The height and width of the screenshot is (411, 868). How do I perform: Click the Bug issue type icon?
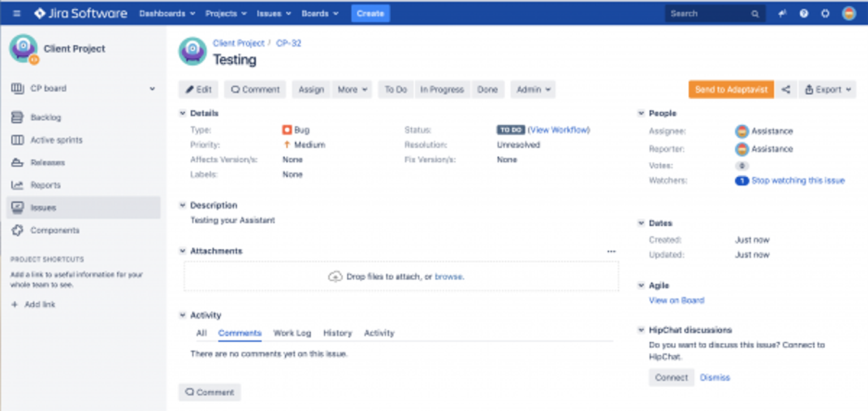(x=286, y=130)
